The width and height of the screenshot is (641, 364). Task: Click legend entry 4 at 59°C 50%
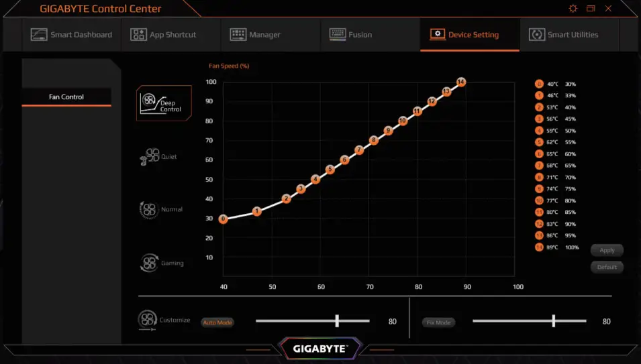pyautogui.click(x=556, y=131)
